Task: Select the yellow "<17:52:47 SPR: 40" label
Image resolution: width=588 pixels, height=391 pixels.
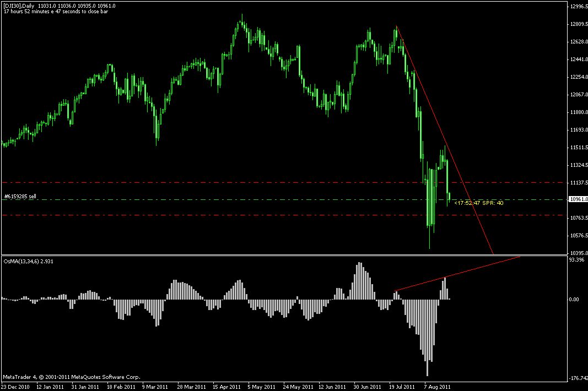Action: click(478, 203)
